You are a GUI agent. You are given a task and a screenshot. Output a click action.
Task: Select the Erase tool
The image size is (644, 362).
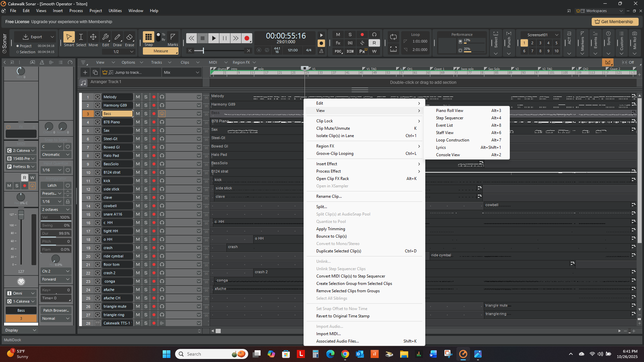click(x=129, y=37)
